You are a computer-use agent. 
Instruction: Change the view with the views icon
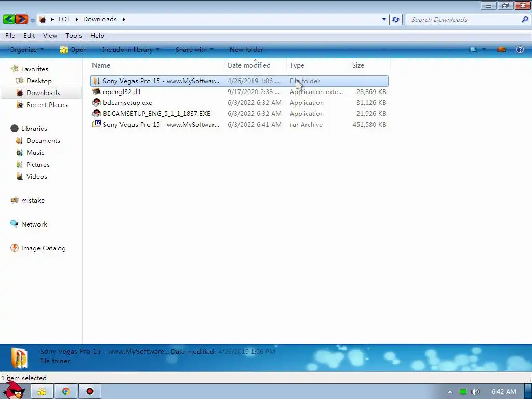coord(473,49)
